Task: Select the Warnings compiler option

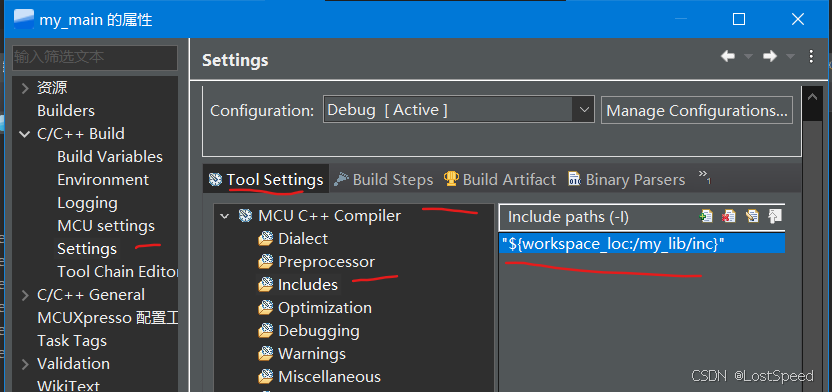Action: [x=311, y=354]
